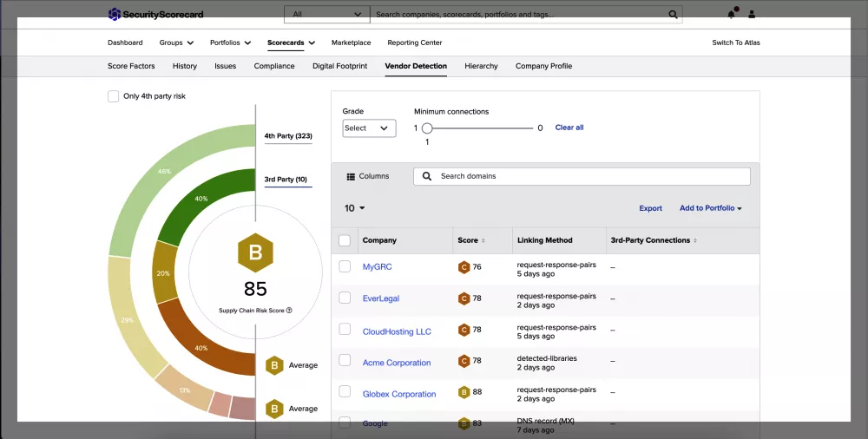Image resolution: width=868 pixels, height=439 pixels.
Task: Click the search magnifier icon in top bar
Action: [x=673, y=15]
